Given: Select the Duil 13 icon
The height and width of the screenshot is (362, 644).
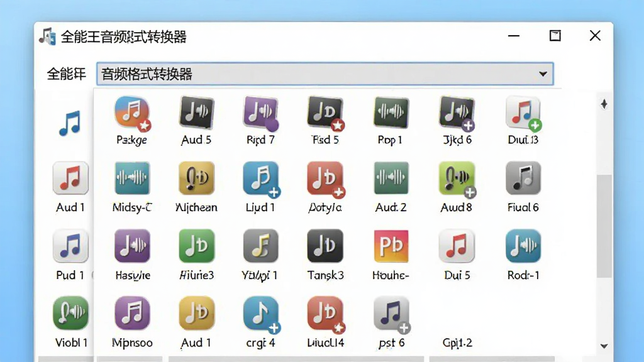Looking at the screenshot, I should pos(523,113).
